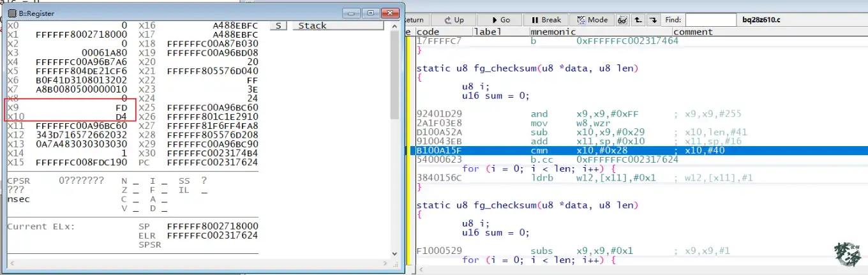868x275 pixels.
Task: Click the code word 92401D29 and line
Action: (438, 114)
